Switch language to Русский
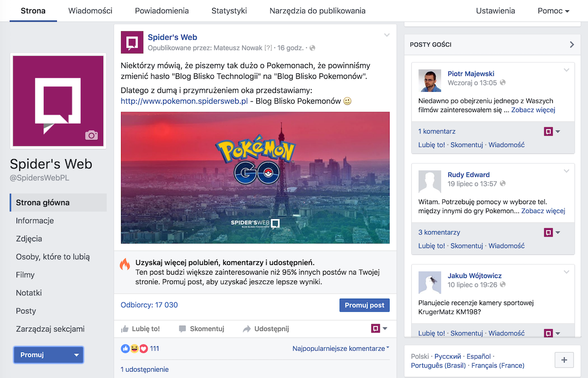Viewport: 588px width, 378px height. [448, 356]
